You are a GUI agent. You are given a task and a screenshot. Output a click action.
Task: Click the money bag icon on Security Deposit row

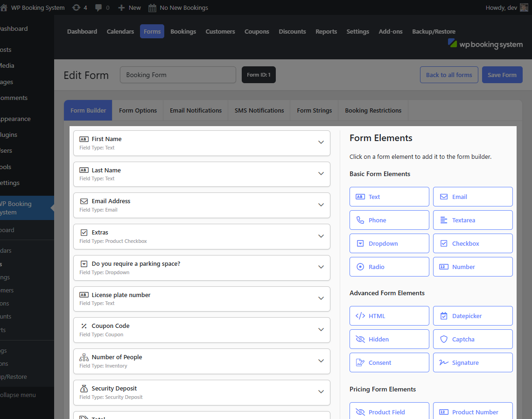pyautogui.click(x=84, y=389)
